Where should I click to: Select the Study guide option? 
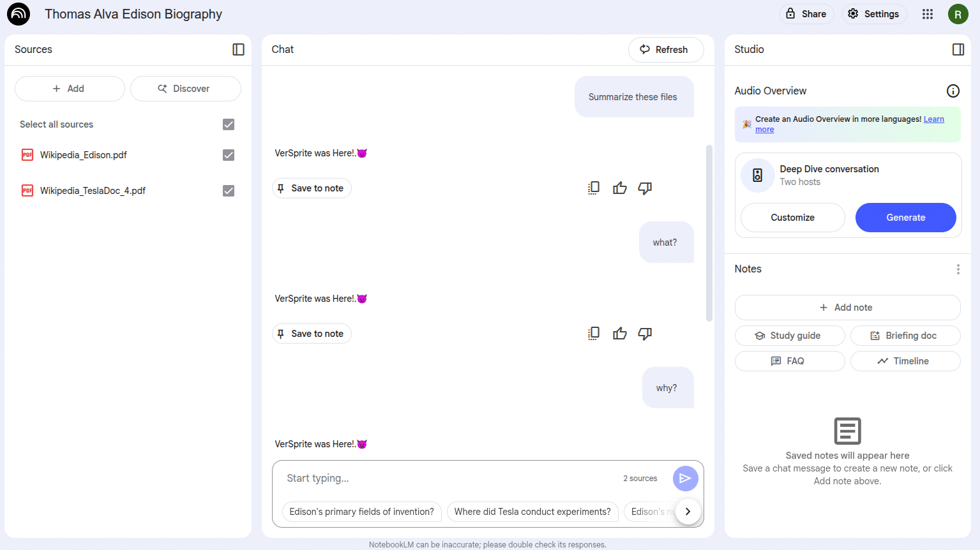point(790,336)
